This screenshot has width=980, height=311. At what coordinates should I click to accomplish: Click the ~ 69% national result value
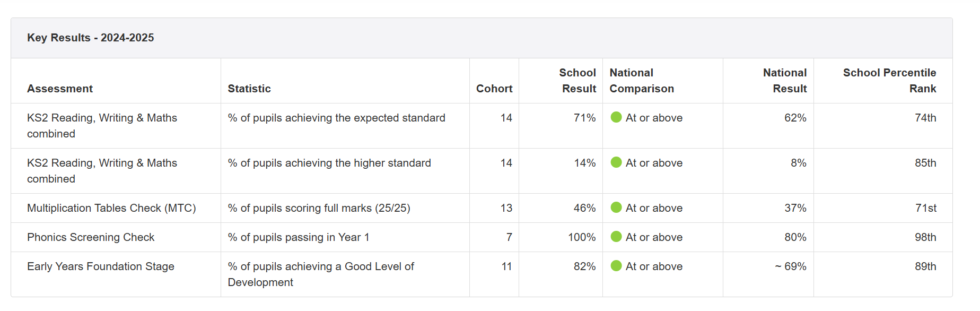point(791,266)
